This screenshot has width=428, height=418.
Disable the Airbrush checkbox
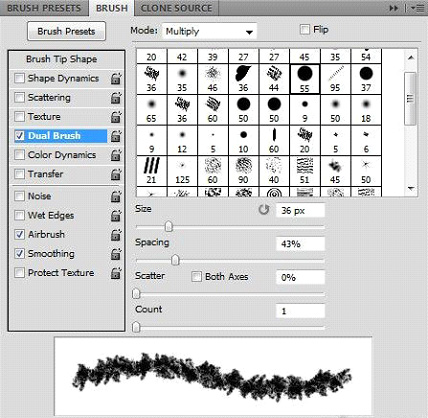(x=19, y=235)
